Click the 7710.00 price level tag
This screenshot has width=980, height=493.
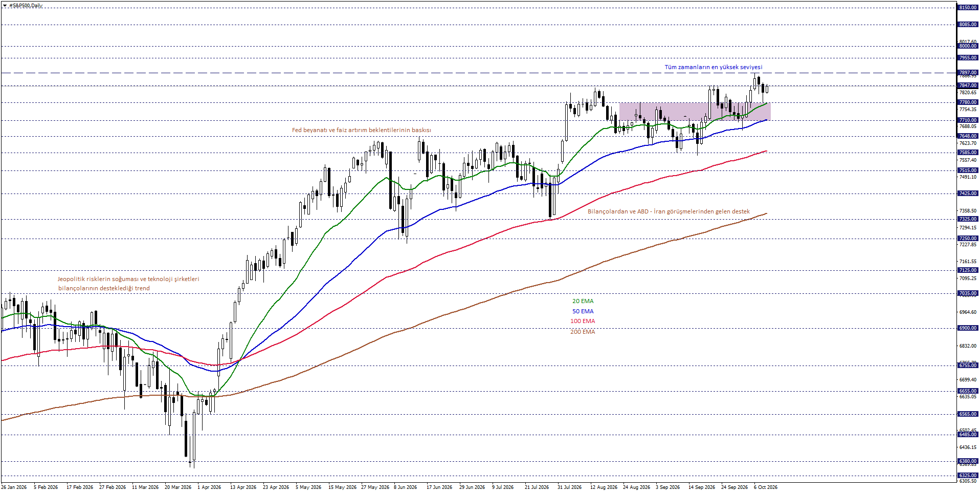coord(968,120)
